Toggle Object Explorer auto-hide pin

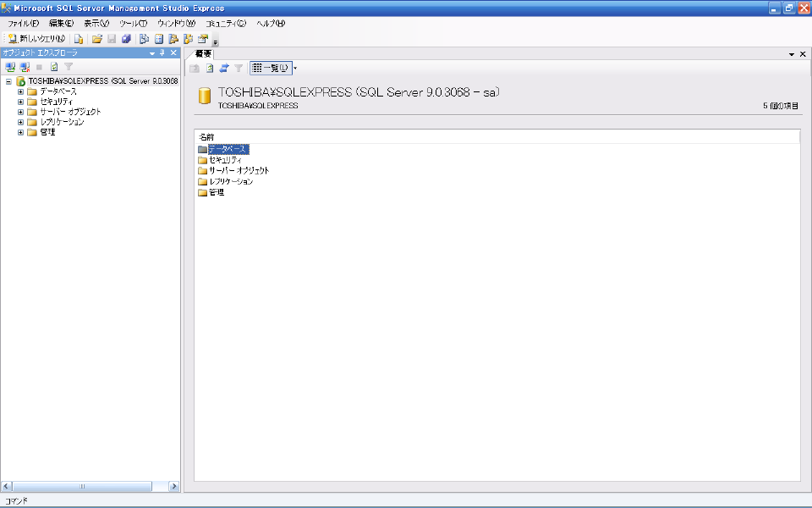point(162,52)
